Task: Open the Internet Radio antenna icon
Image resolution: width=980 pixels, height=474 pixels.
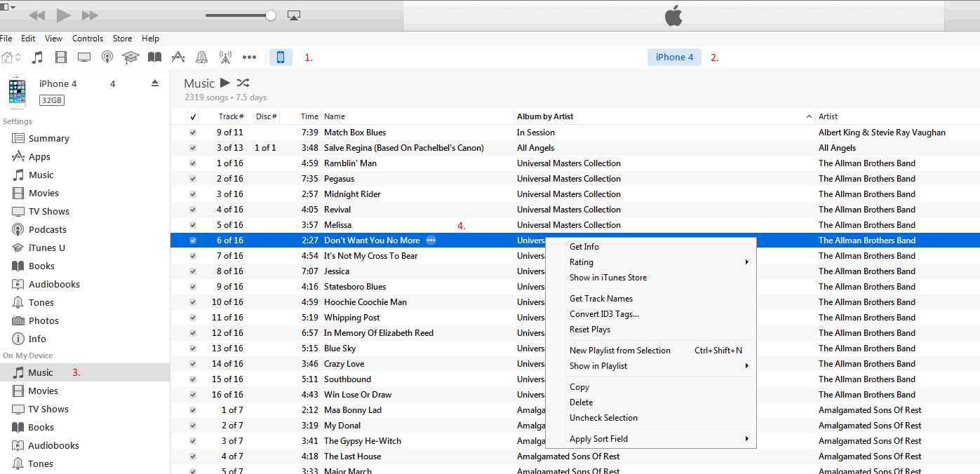Action: pyautogui.click(x=225, y=57)
